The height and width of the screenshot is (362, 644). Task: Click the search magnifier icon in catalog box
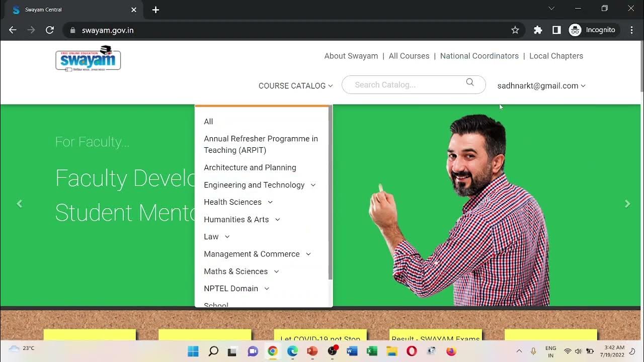470,82
